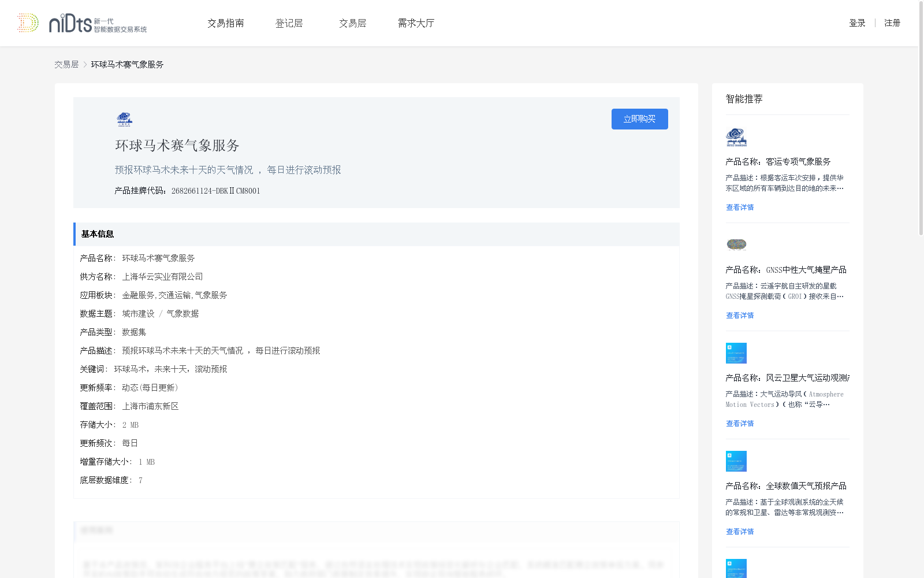
Task: Click the page vertical scrollbar
Action: (x=921, y=118)
